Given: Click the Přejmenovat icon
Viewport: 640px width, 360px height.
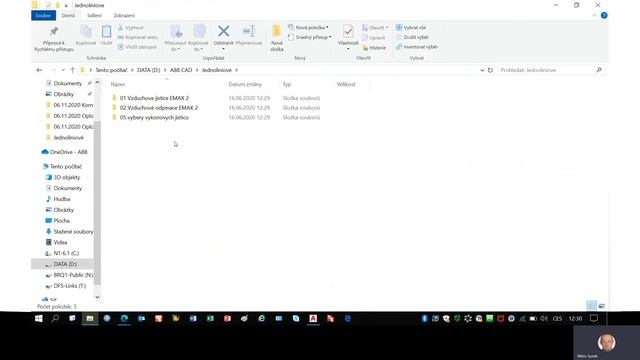Looking at the screenshot, I should pos(249,31).
